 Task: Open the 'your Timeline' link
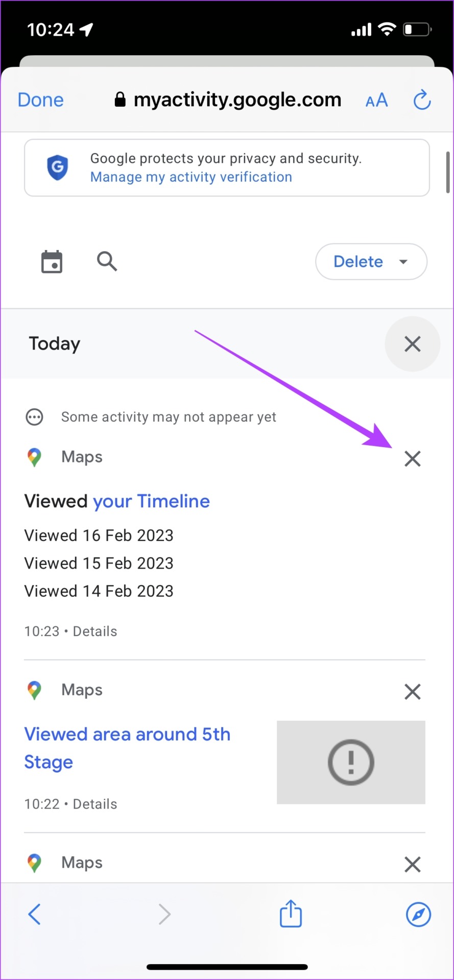click(x=151, y=501)
